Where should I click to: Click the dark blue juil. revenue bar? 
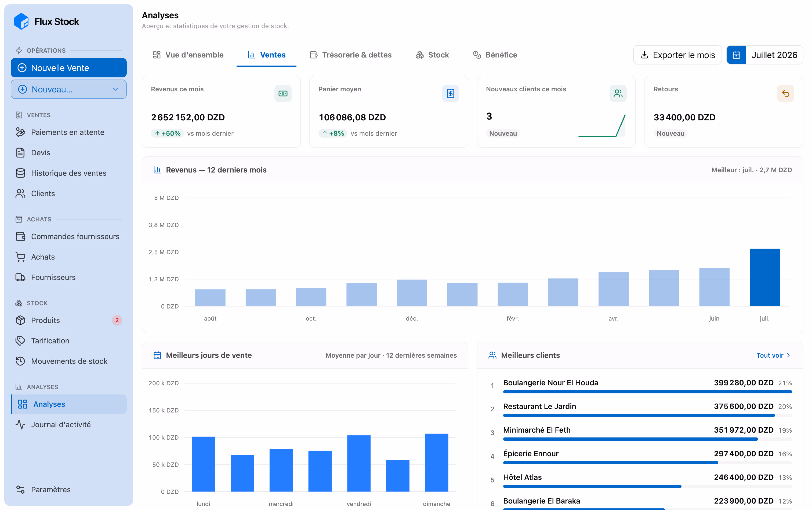764,277
